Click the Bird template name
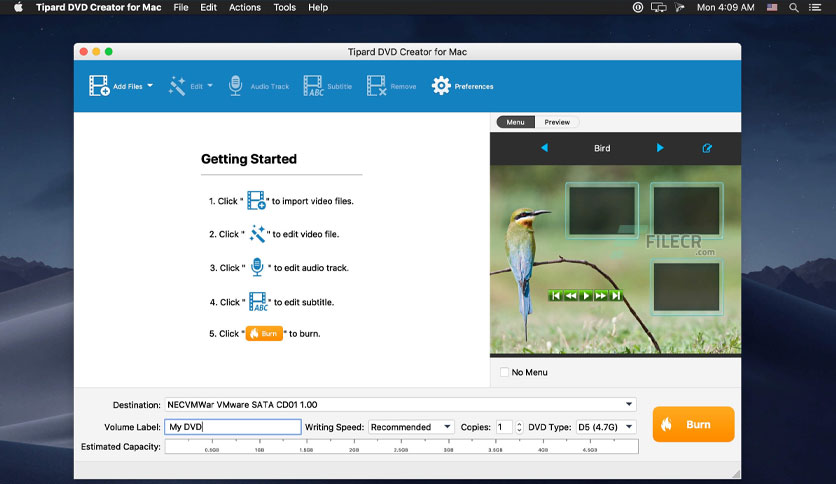The image size is (836, 484). tap(602, 148)
